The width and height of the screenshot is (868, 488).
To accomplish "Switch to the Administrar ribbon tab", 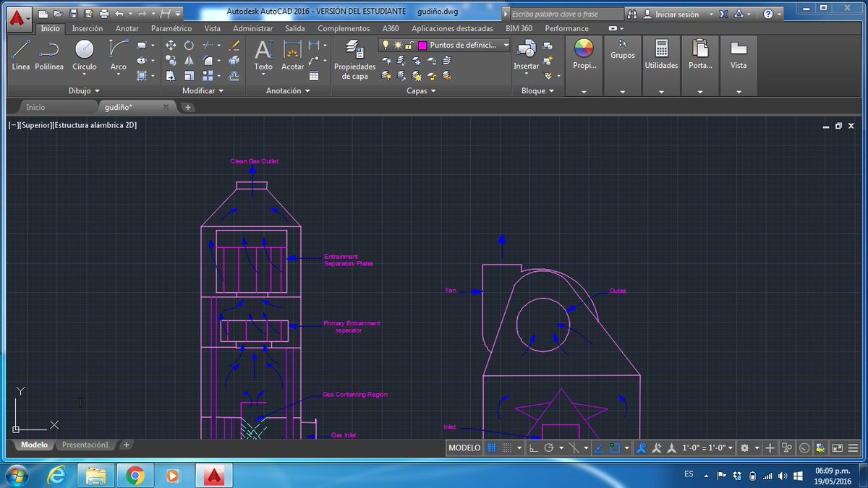I will (x=252, y=28).
